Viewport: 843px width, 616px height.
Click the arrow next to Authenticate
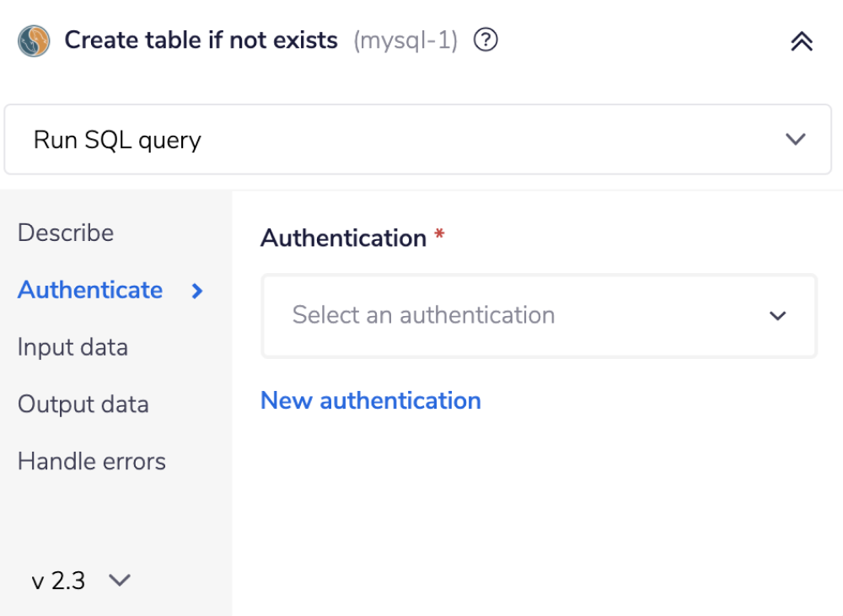(196, 291)
